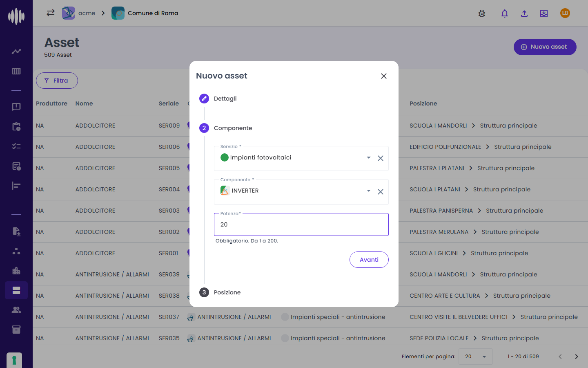Viewport: 588px width, 368px height.
Task: Focus the Potenza input field
Action: (301, 224)
